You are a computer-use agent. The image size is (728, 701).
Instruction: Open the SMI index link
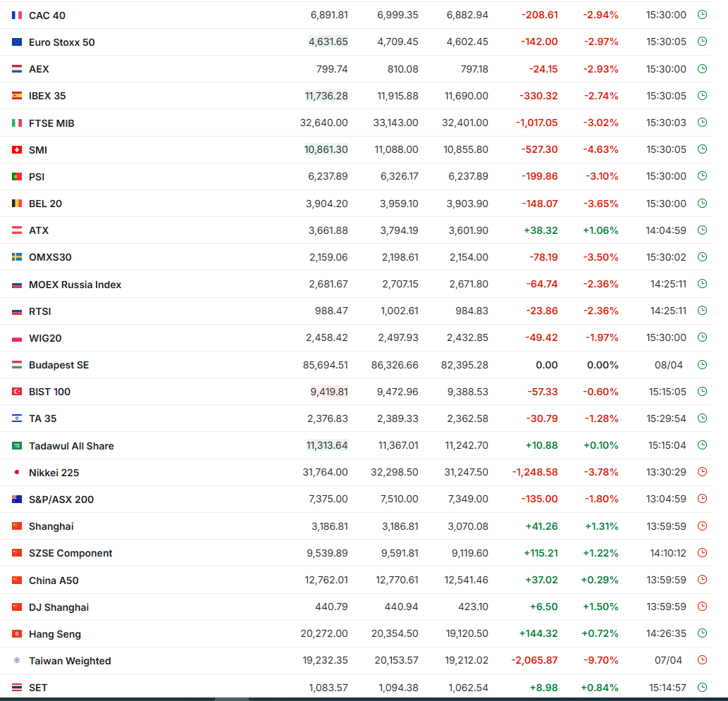[37, 150]
